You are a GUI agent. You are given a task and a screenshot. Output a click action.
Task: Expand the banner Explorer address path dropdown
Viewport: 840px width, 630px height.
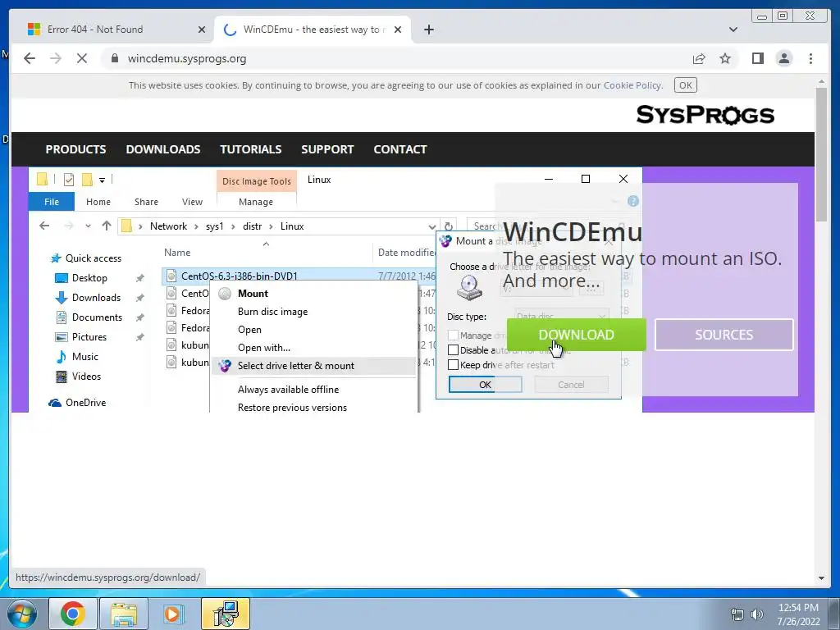431,226
